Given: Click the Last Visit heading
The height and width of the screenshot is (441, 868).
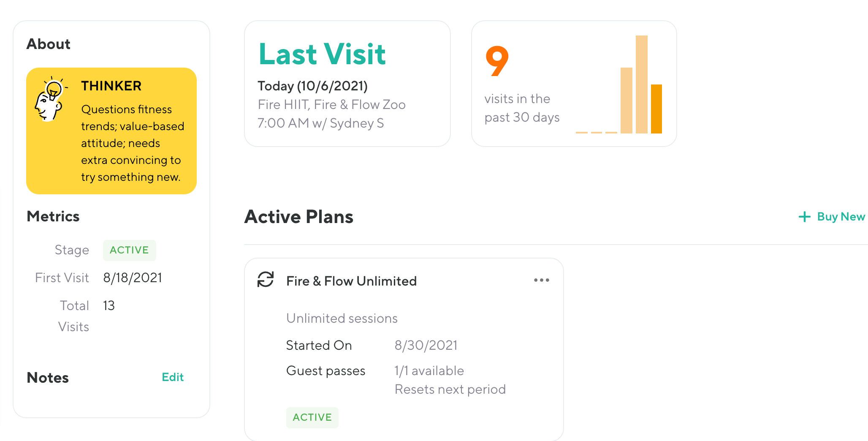Looking at the screenshot, I should [x=322, y=54].
